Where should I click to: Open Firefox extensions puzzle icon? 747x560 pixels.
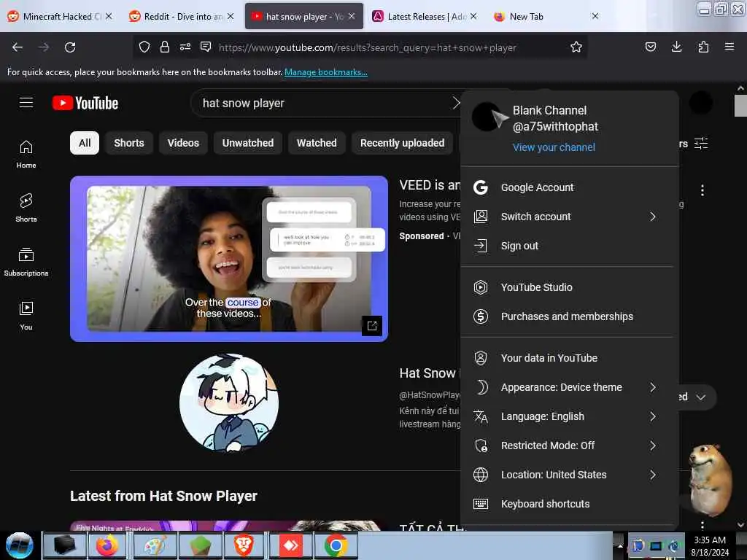coord(703,47)
